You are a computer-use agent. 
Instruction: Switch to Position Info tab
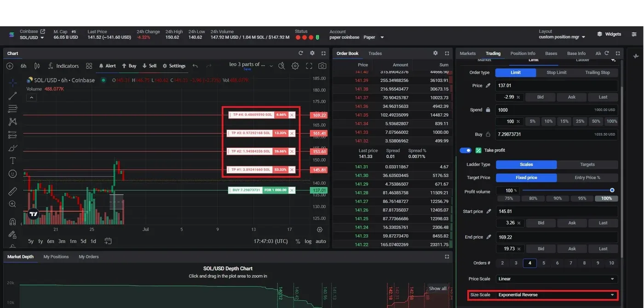523,53
